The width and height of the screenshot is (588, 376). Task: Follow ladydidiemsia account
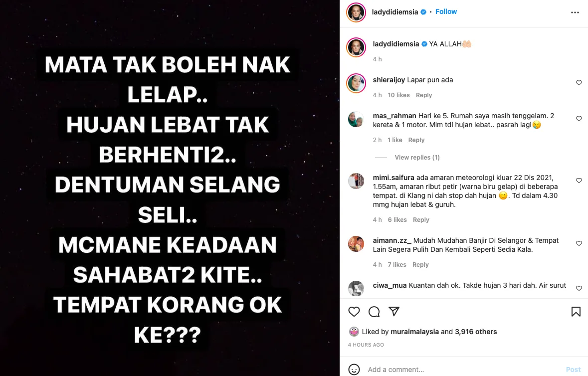[446, 11]
